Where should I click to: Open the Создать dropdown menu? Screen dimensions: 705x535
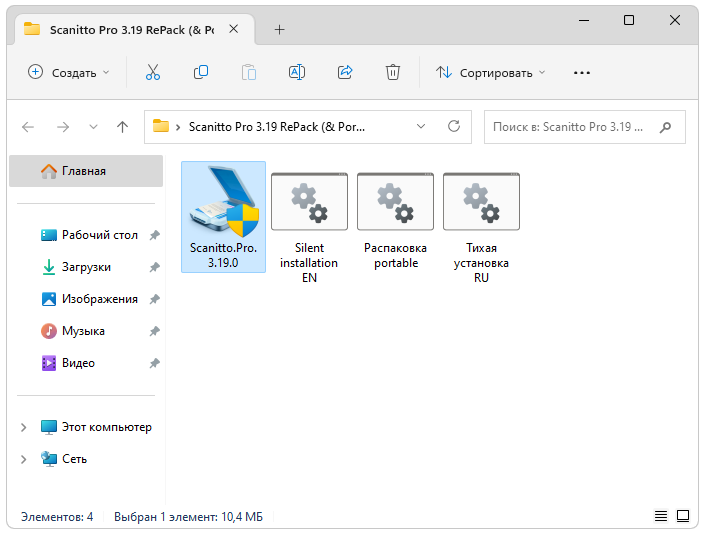pyautogui.click(x=68, y=72)
